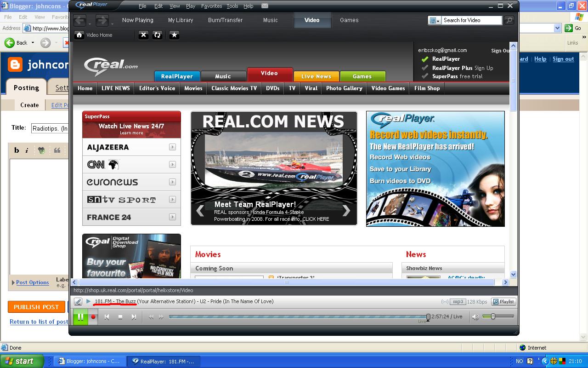This screenshot has width=588, height=368.
Task: Click the real.com logo
Action: pyautogui.click(x=111, y=67)
